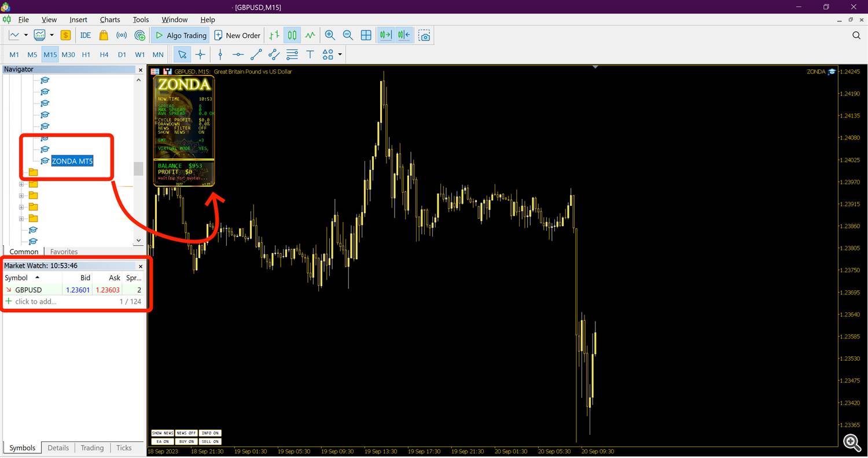Open the IDE MetaEditor
The height and width of the screenshot is (458, 868).
86,35
